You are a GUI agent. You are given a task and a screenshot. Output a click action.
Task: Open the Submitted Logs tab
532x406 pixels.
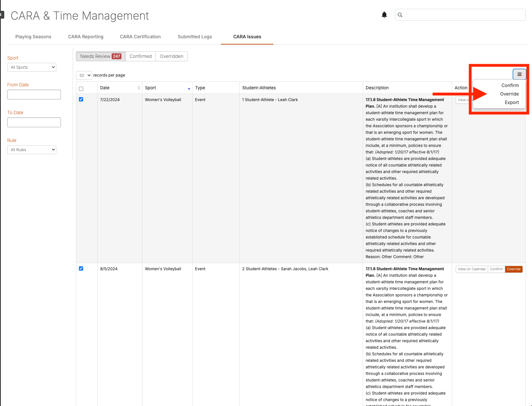(x=195, y=37)
